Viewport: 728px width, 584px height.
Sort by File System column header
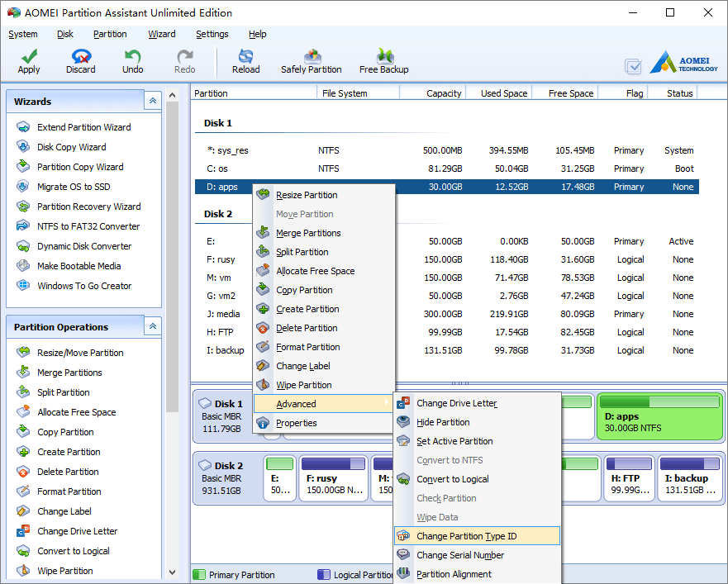pyautogui.click(x=358, y=93)
